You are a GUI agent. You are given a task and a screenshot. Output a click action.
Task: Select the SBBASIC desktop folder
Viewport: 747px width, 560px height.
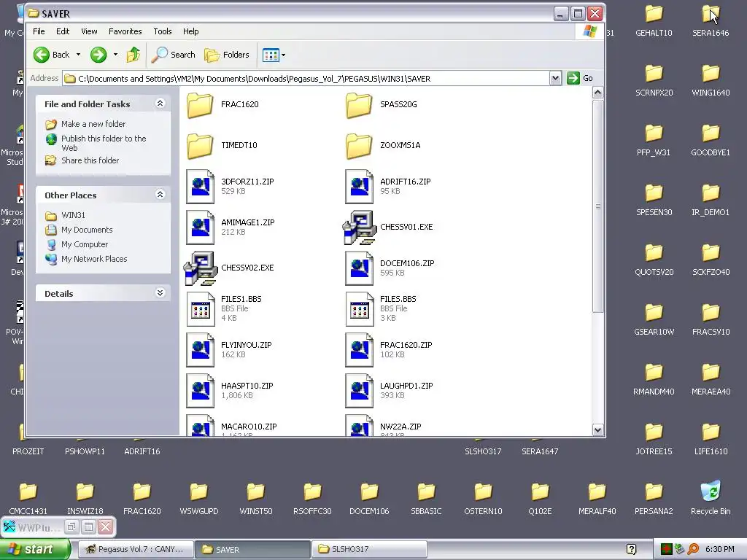[426, 499]
